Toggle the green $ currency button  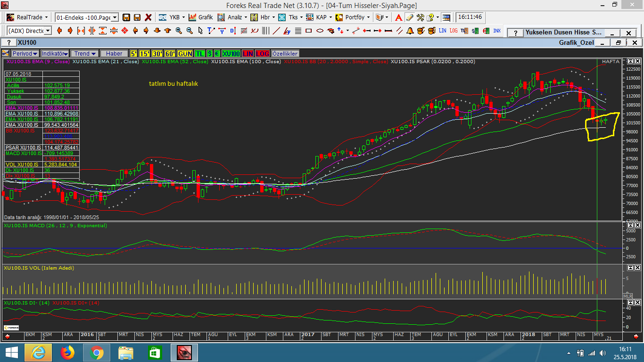point(209,53)
